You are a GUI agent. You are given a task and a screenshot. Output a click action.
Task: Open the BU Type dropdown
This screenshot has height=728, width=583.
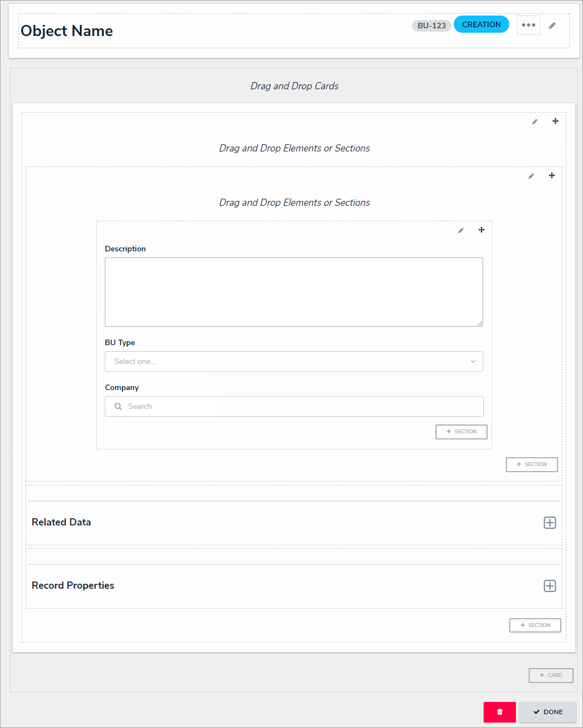coord(293,361)
